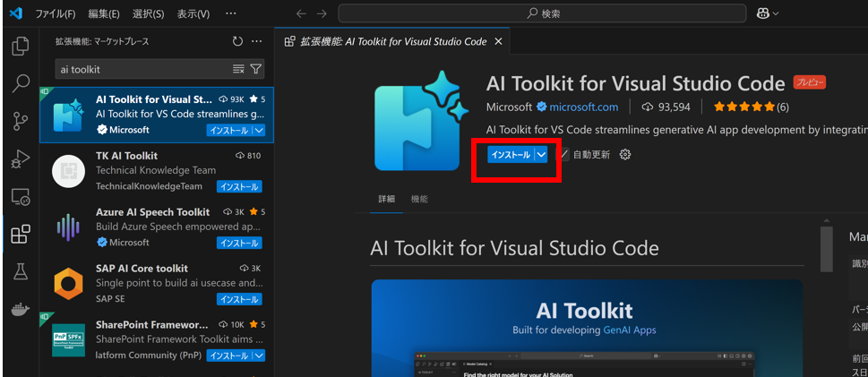Switch to the Details tab
This screenshot has height=377, width=868.
point(386,200)
